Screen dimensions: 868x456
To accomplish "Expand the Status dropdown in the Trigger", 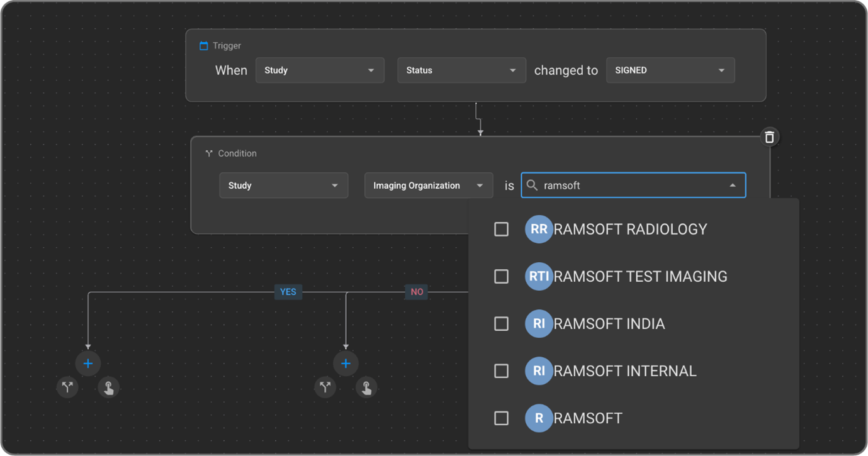I will [461, 70].
